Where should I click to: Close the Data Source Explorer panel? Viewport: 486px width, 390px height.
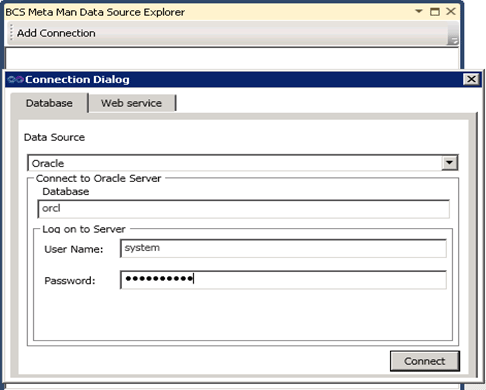click(x=451, y=12)
